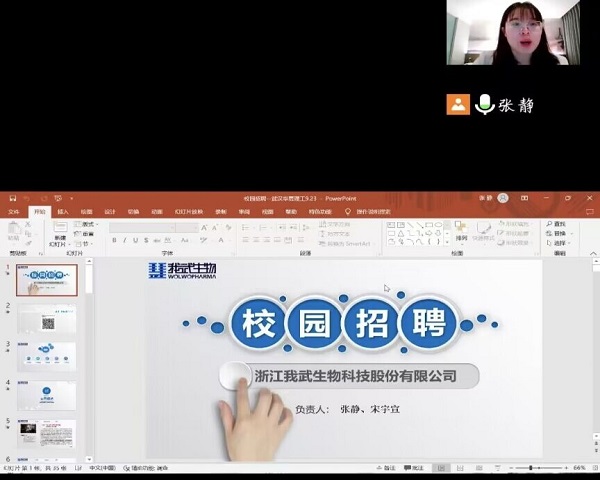Click the zoom slider handle in status bar
Viewport: 600px width, 480px height.
click(530, 468)
